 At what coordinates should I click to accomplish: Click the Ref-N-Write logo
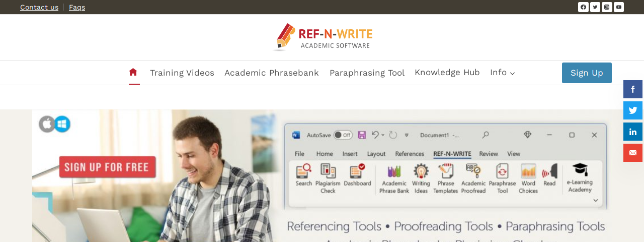coord(323,37)
